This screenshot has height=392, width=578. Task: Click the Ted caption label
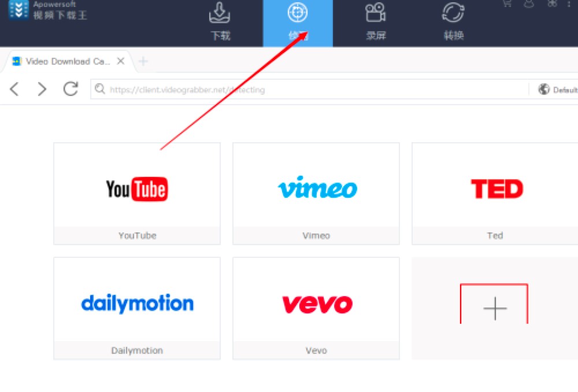coord(495,236)
